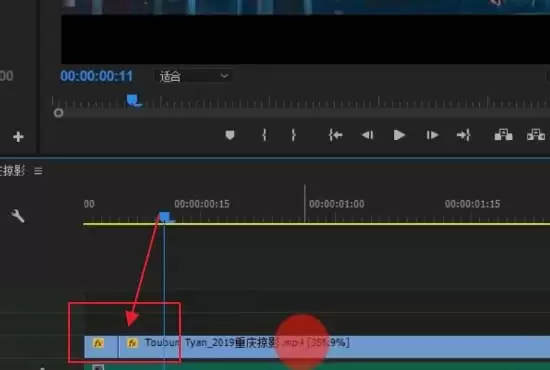Click timeline ruler at 00:00:01:00

tap(336, 204)
